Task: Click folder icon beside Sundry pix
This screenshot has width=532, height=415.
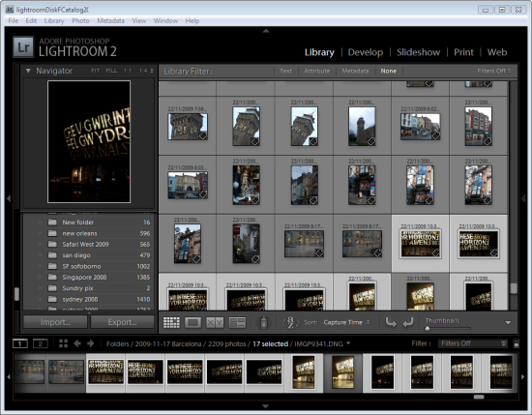Action: [x=52, y=288]
